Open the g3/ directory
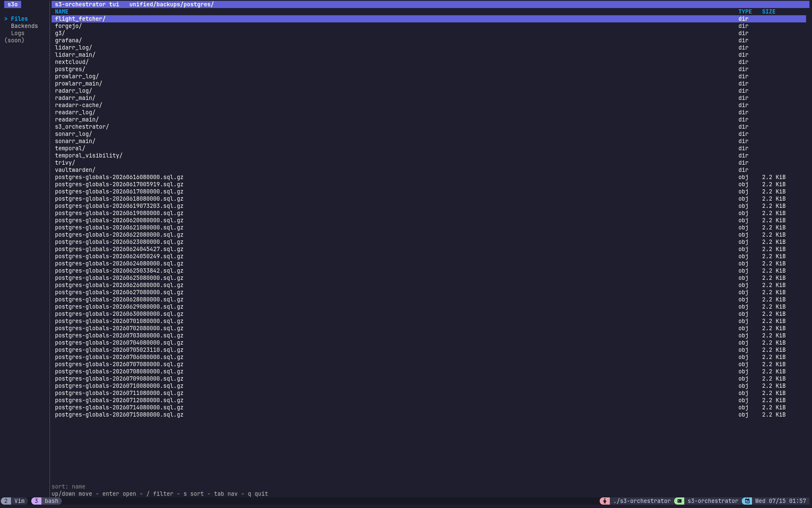812x508 pixels. (428, 33)
